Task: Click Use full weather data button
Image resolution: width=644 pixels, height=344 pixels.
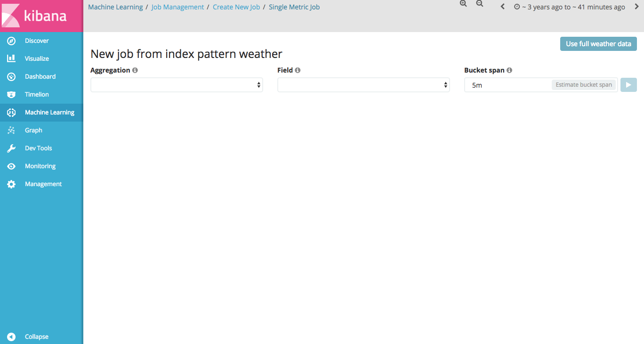Action: click(x=598, y=44)
